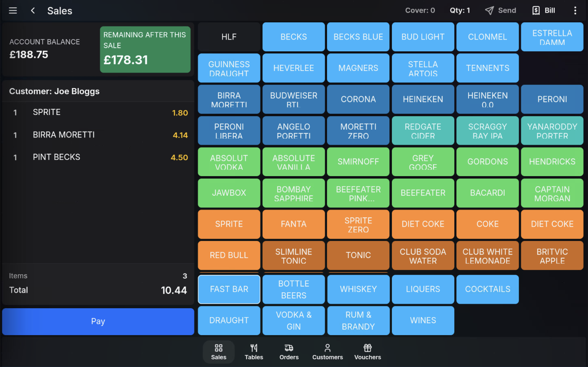This screenshot has height=367, width=588.
Task: Add GREY GOOSE to the order
Action: pos(423,162)
